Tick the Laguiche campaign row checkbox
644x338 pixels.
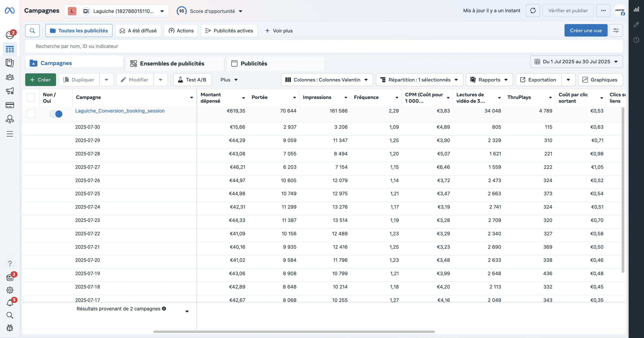[31, 114]
